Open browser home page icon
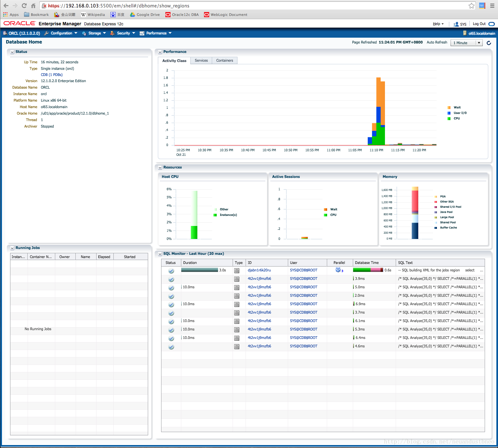This screenshot has height=448, width=498. click(x=33, y=6)
